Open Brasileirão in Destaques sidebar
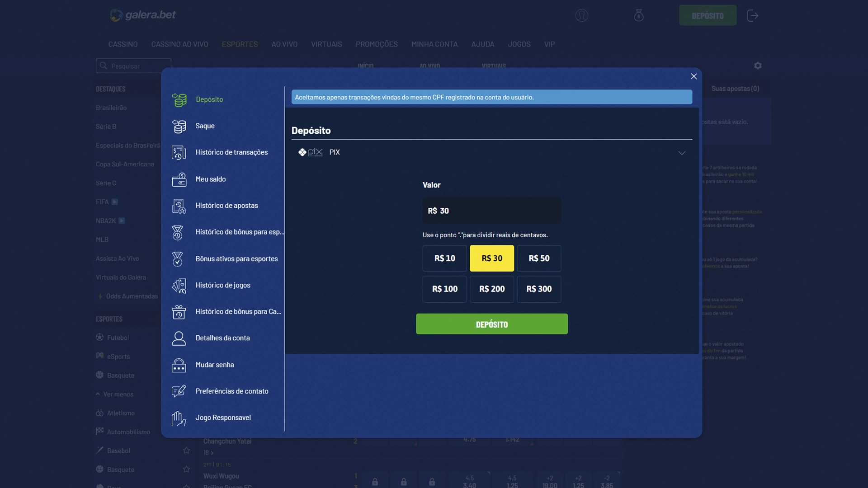Viewport: 868px width, 488px height. tap(111, 108)
